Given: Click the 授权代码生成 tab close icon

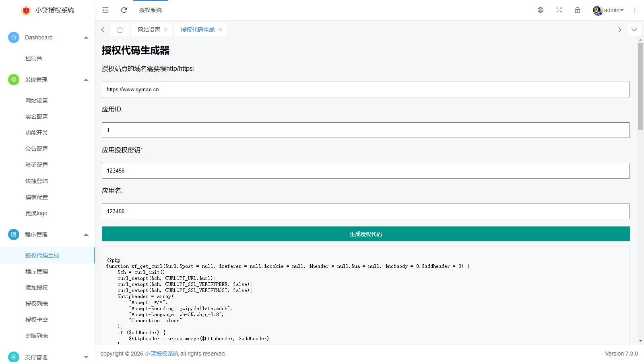Looking at the screenshot, I should pyautogui.click(x=220, y=29).
